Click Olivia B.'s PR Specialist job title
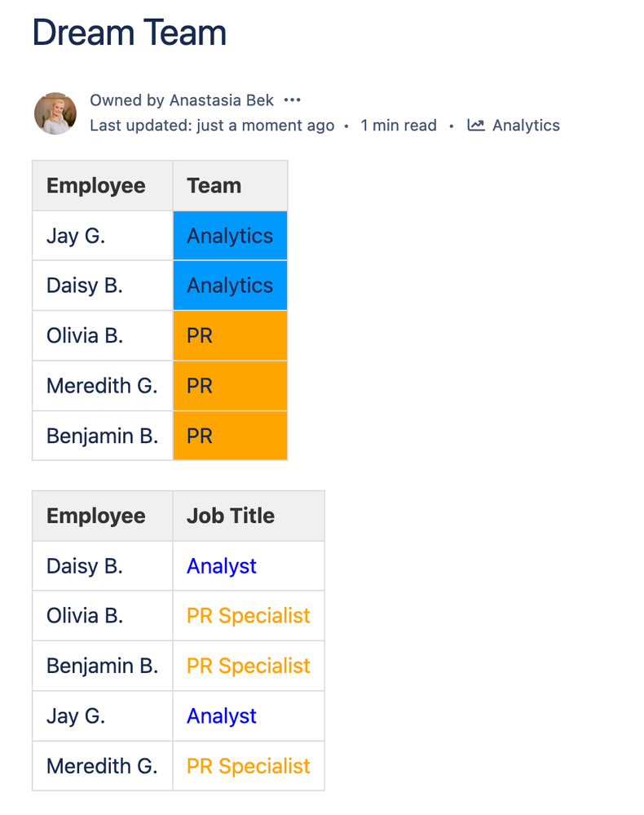 click(x=249, y=616)
